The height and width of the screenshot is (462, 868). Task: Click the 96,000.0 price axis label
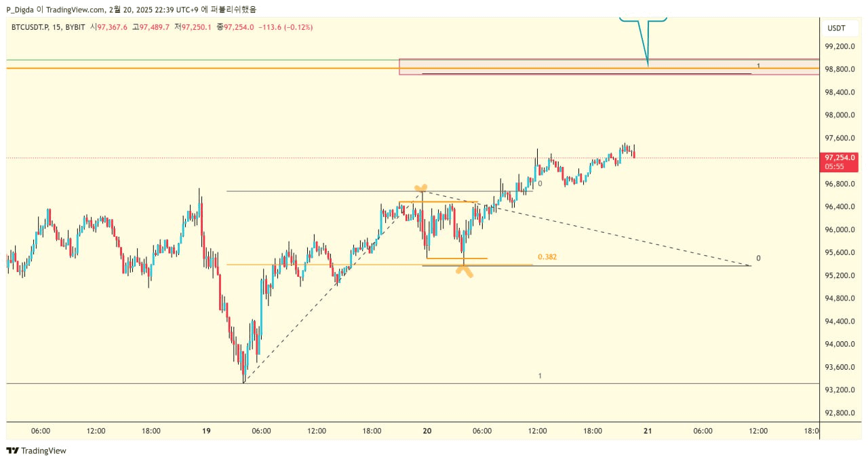pos(839,230)
